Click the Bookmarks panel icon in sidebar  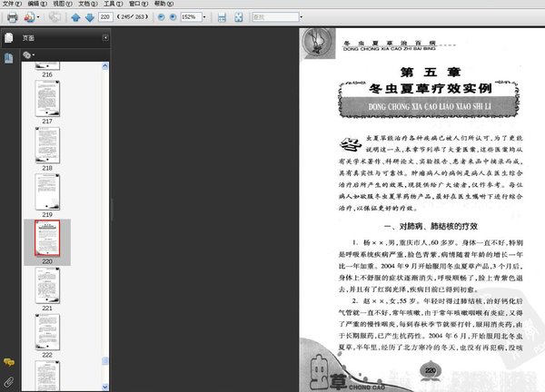click(x=9, y=58)
